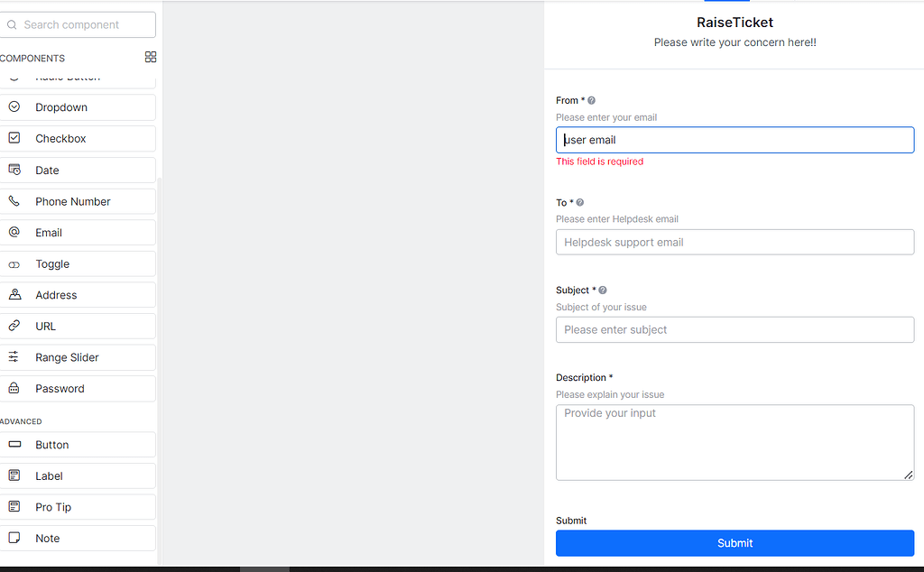This screenshot has width=924, height=572.
Task: Click the calendar icon on the Date component
Action: (x=14, y=170)
